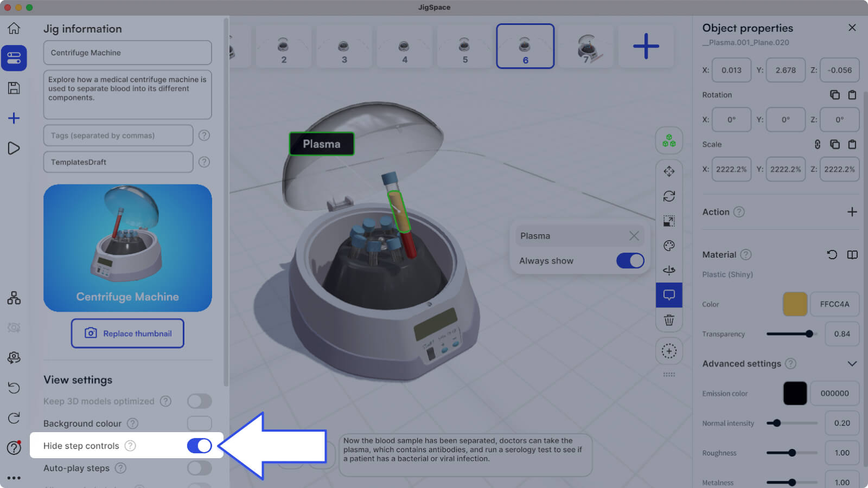Open the Jig information panel icon
This screenshot has height=488, width=868.
[14, 58]
